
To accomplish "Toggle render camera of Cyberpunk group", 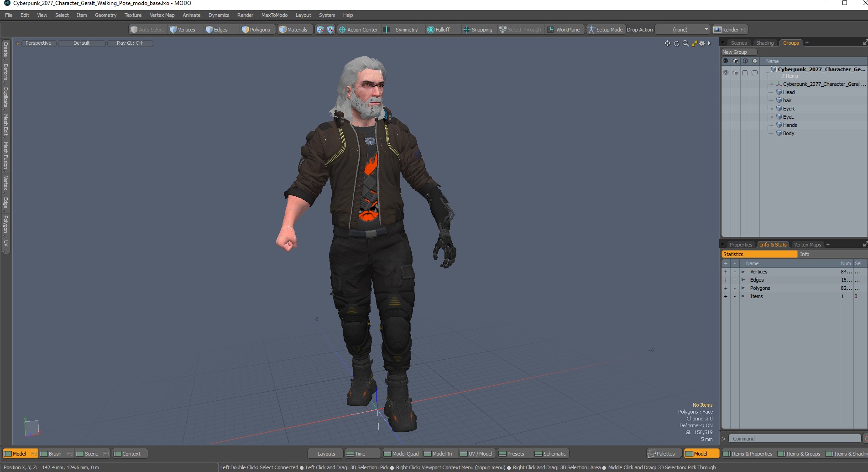I will point(736,73).
